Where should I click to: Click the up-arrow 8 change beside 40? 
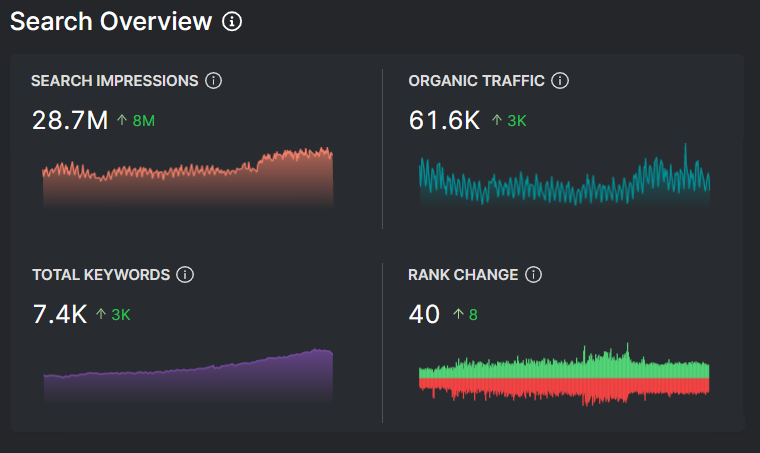click(465, 314)
